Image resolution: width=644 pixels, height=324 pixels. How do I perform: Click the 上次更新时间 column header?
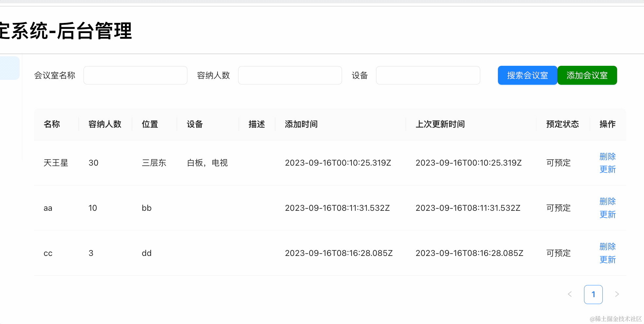pos(440,124)
